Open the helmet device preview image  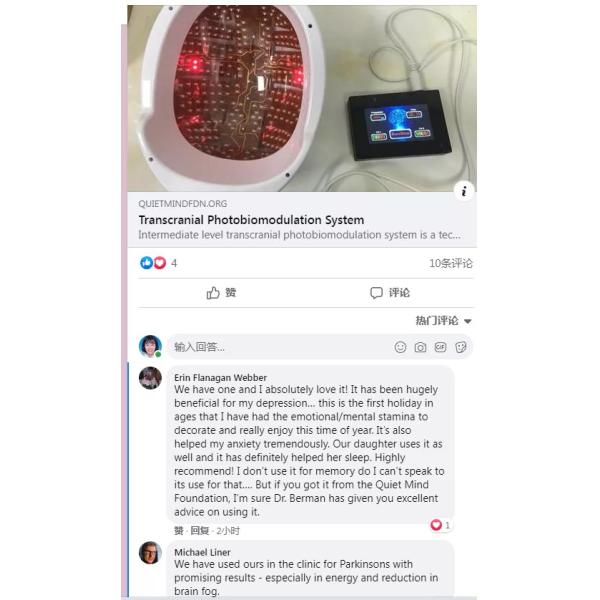pos(302,98)
